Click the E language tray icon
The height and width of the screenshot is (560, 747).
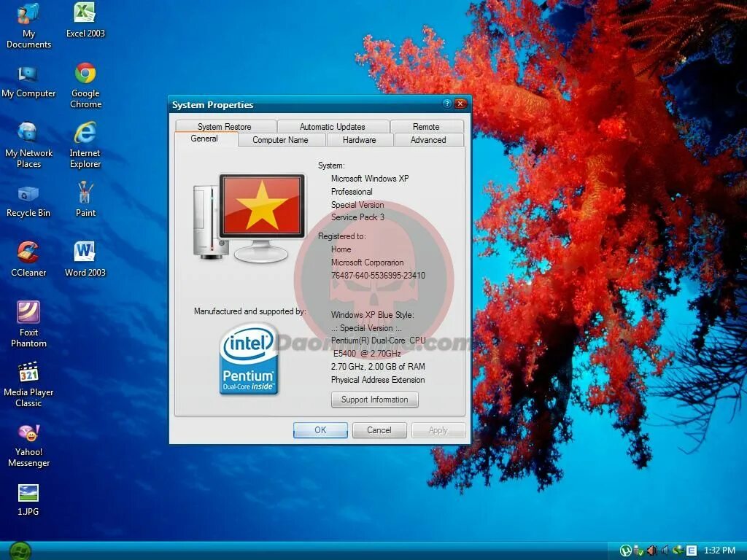(692, 551)
